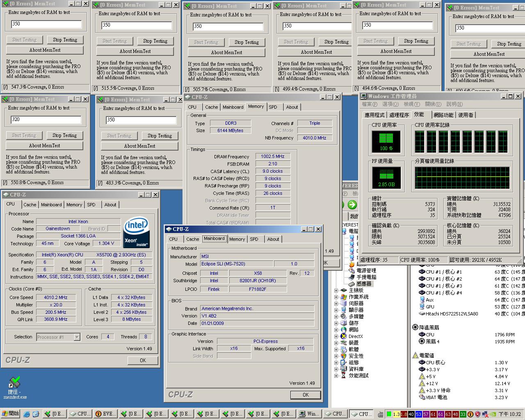Click the 多媒體 speaker icon in EVEREST tree
The width and height of the screenshot is (525, 420).
pos(343,317)
